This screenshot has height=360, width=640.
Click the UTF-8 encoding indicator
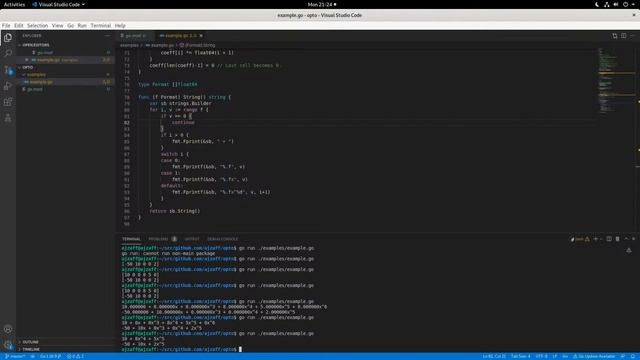tap(541, 356)
